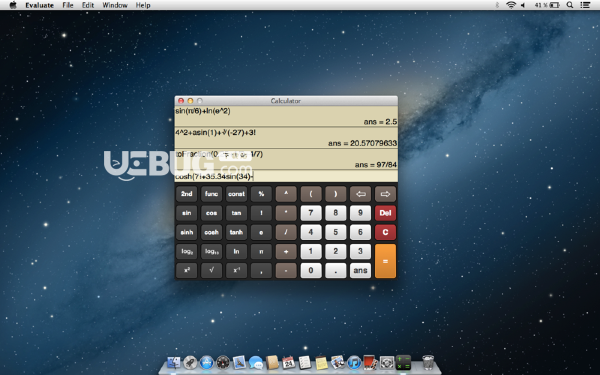Viewport: 600px width, 375px height.
Task: Insert the tanh function
Action: click(x=236, y=232)
